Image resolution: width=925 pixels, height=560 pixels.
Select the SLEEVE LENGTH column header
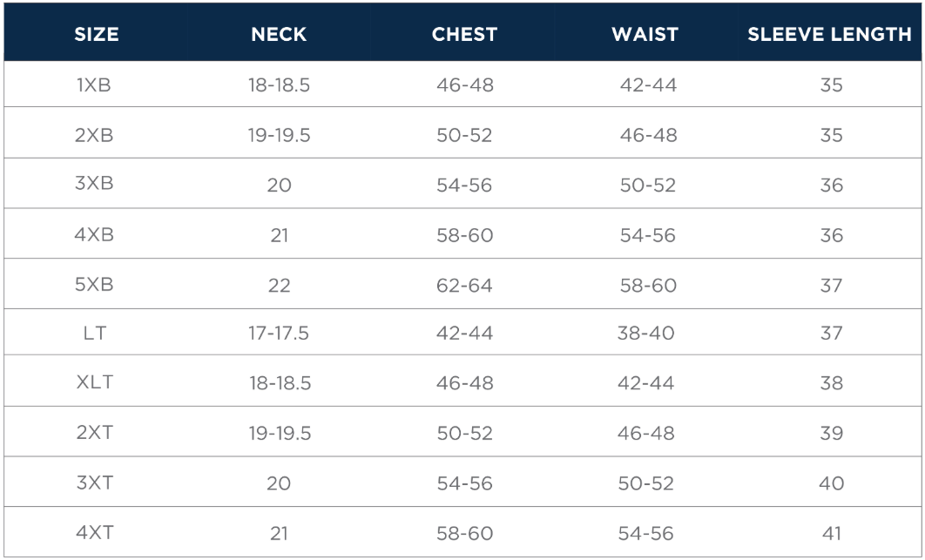(829, 35)
